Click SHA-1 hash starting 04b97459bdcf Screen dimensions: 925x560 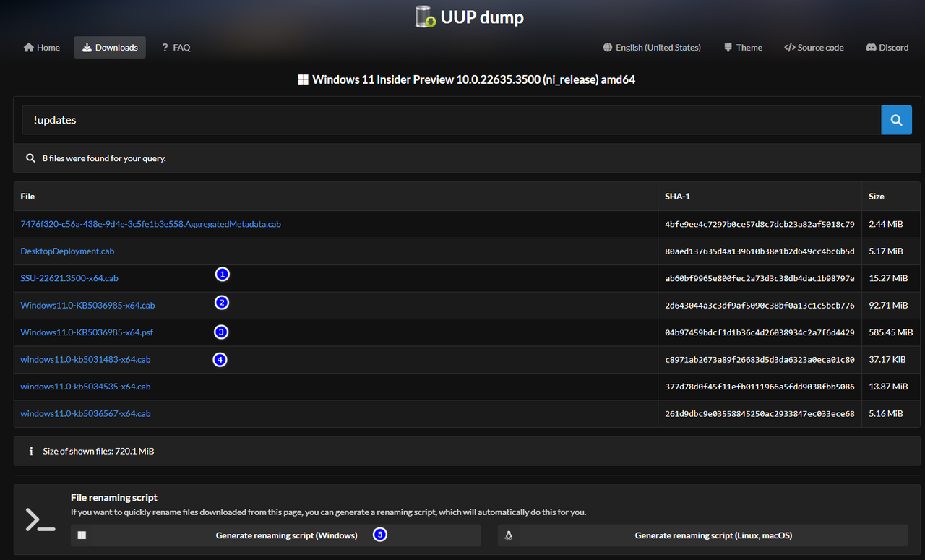760,332
